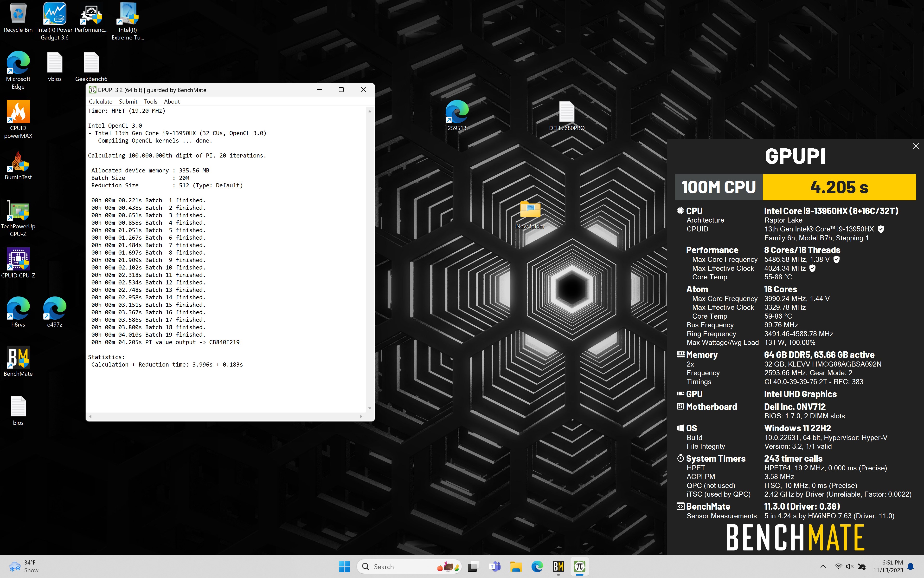Image resolution: width=924 pixels, height=578 pixels.
Task: Open the clock showing 6:51 PM
Action: 888,566
